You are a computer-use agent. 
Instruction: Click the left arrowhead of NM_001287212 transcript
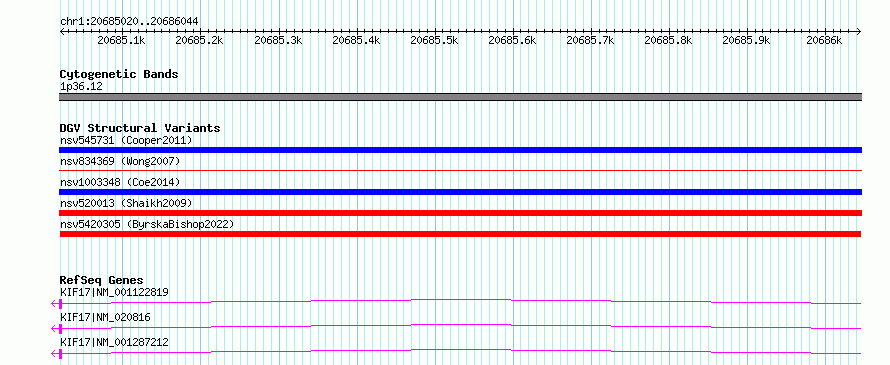tap(55, 354)
